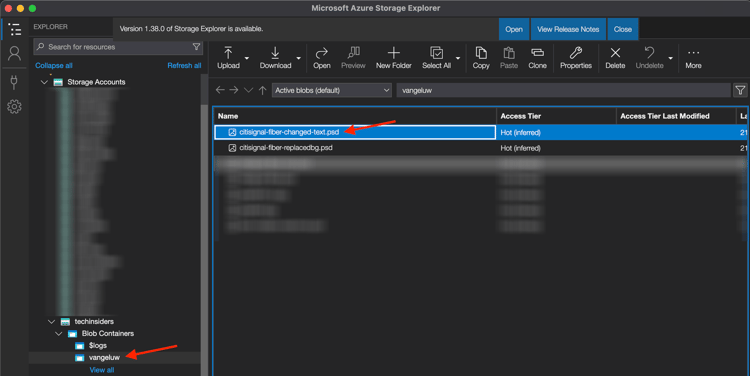This screenshot has height=376, width=750.
Task: Open the Explorer view in the sidebar
Action: coord(14,29)
